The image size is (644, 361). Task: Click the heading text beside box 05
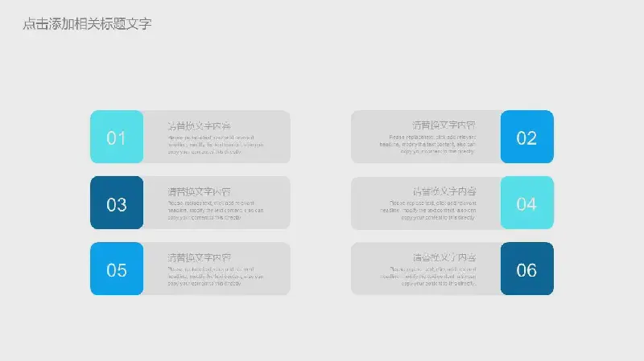tap(199, 257)
